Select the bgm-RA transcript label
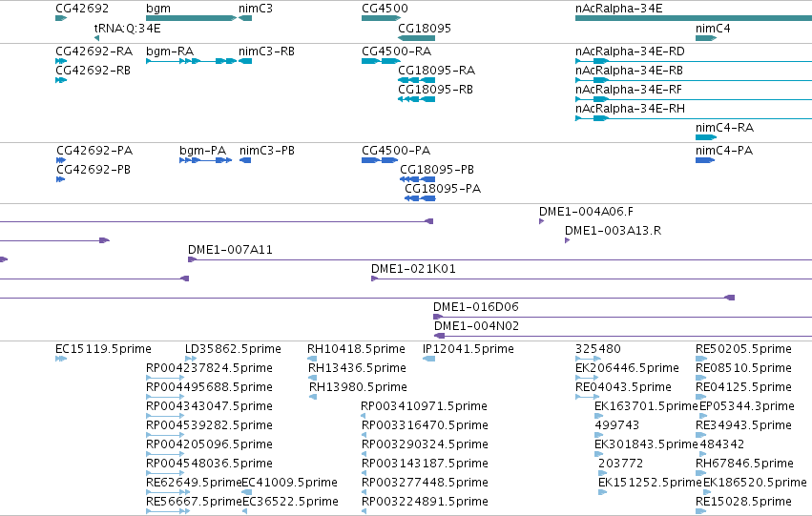 pos(170,52)
